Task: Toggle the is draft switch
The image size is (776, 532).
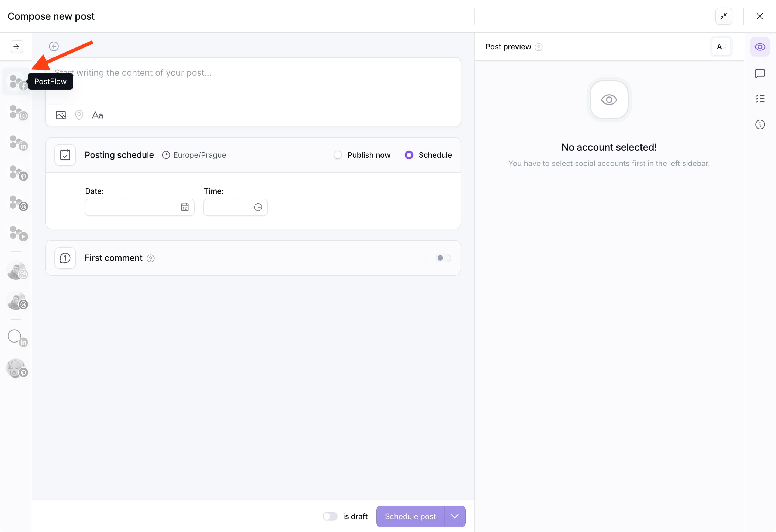Action: point(330,516)
